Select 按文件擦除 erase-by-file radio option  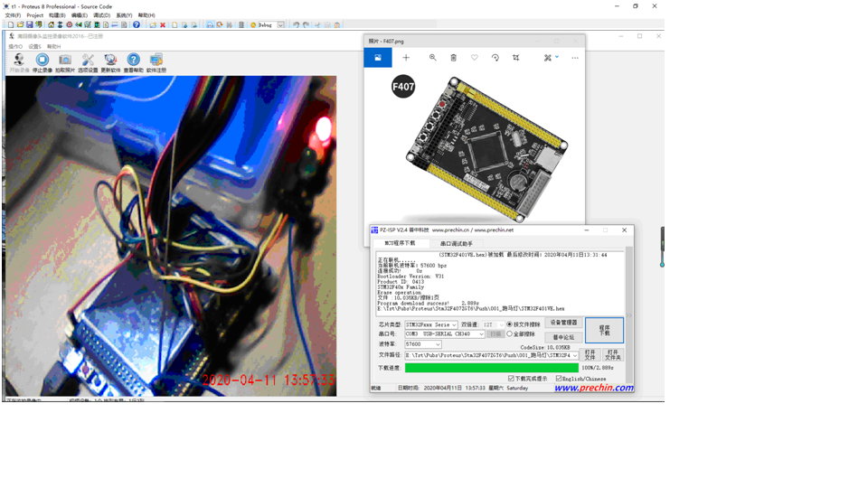tap(510, 324)
